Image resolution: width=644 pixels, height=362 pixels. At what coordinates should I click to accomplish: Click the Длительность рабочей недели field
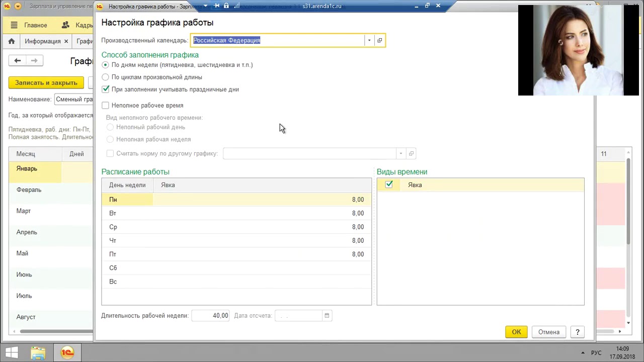(210, 316)
